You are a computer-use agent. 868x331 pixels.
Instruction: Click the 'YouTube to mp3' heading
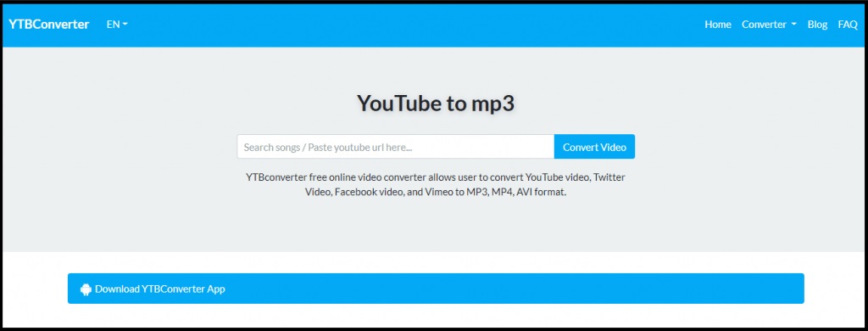(x=436, y=104)
